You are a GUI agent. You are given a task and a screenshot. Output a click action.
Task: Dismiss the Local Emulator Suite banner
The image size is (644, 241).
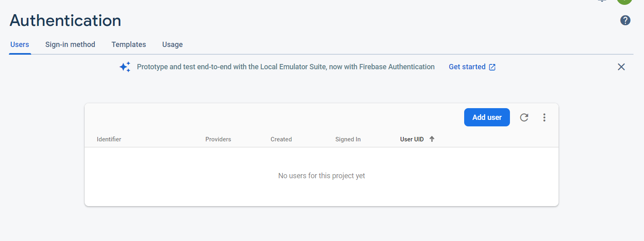621,67
